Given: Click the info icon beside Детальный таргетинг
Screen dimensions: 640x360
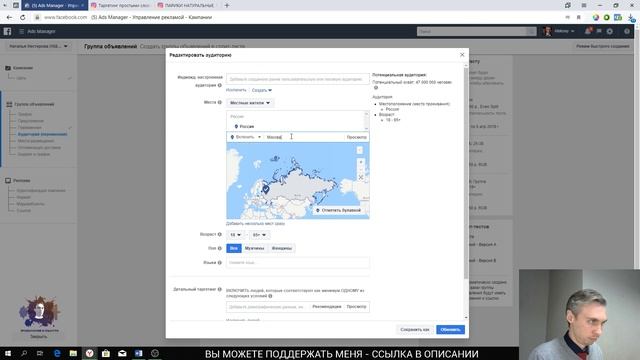Looking at the screenshot, I should pos(220,289).
